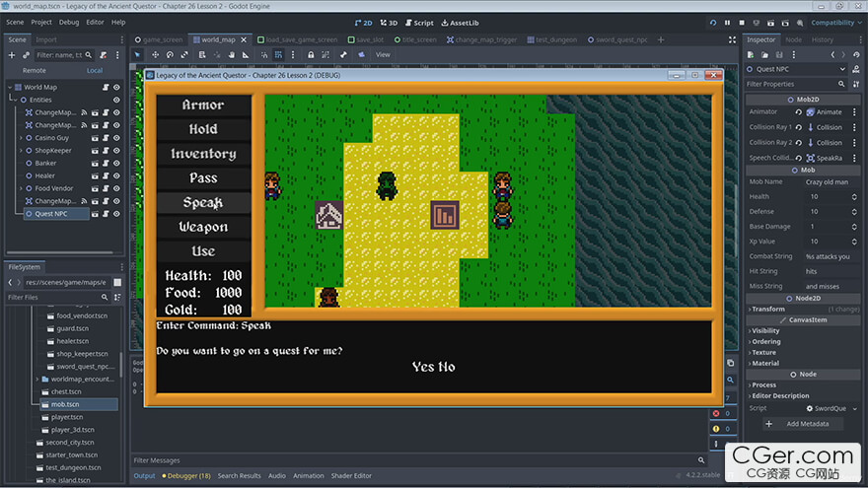Open Banker node in editor scene icon
Screen dimensions: 868x488
[95, 164]
